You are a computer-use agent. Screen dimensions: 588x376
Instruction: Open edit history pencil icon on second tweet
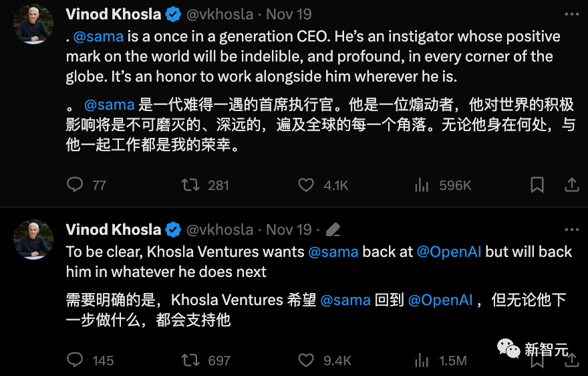click(333, 229)
